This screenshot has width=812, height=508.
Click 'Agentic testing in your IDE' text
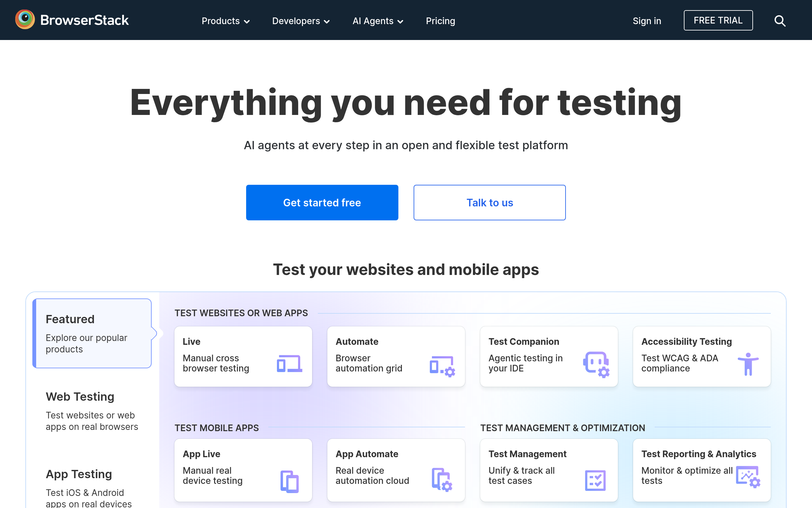(x=526, y=363)
